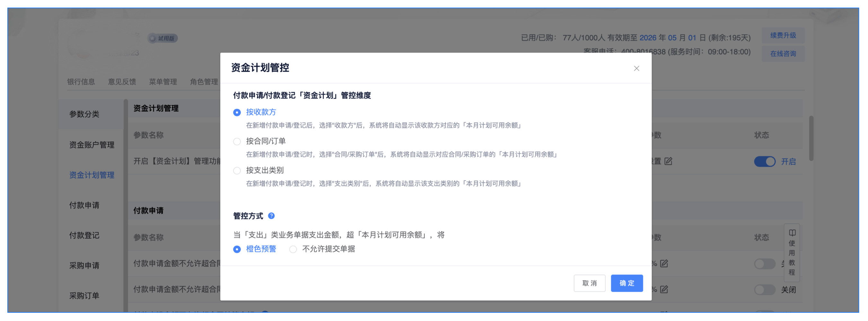This screenshot has width=868, height=321.
Task: Click the page's right vertical scrollbar
Action: (811, 138)
